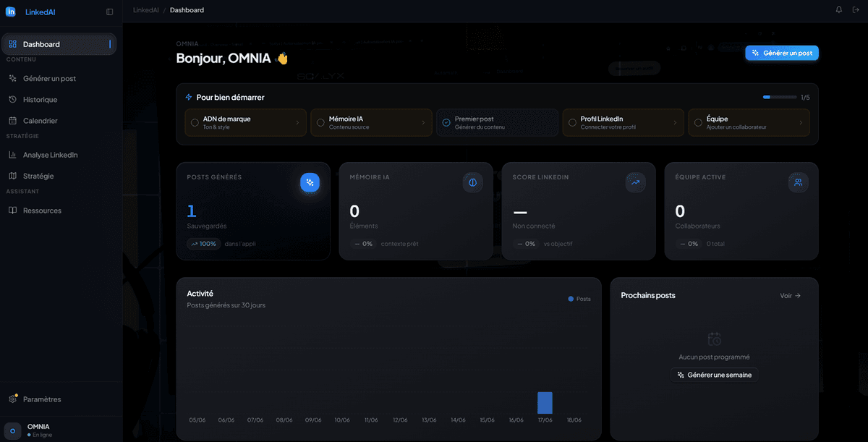This screenshot has width=868, height=442.
Task: Click the Paramètres gear icon
Action: coord(13,399)
